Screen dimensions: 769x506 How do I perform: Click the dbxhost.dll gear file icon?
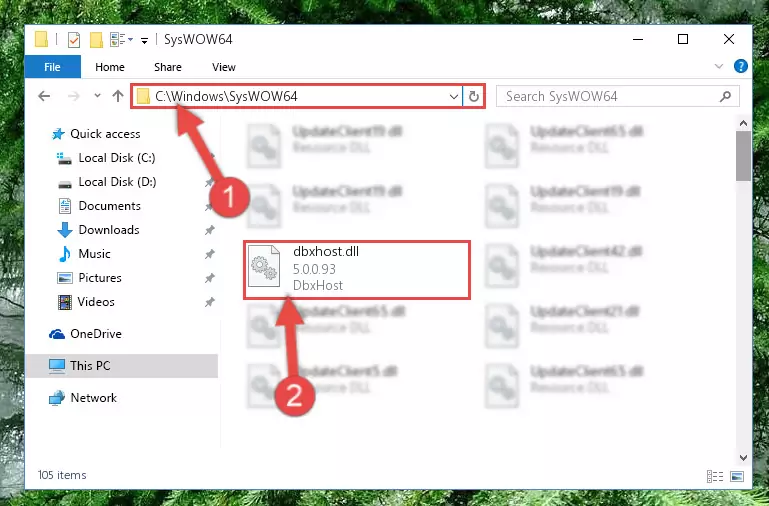pyautogui.click(x=264, y=266)
